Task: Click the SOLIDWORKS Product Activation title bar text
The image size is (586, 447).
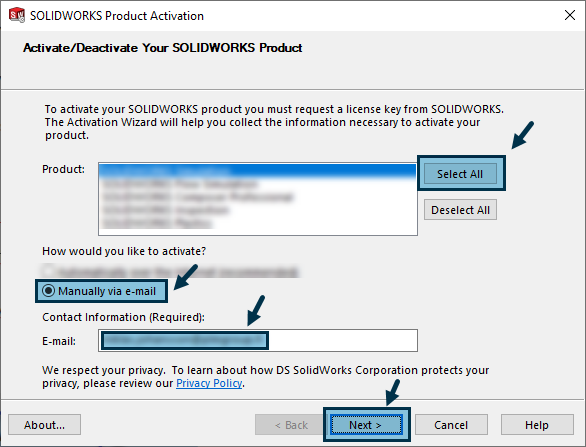Action: 117,16
